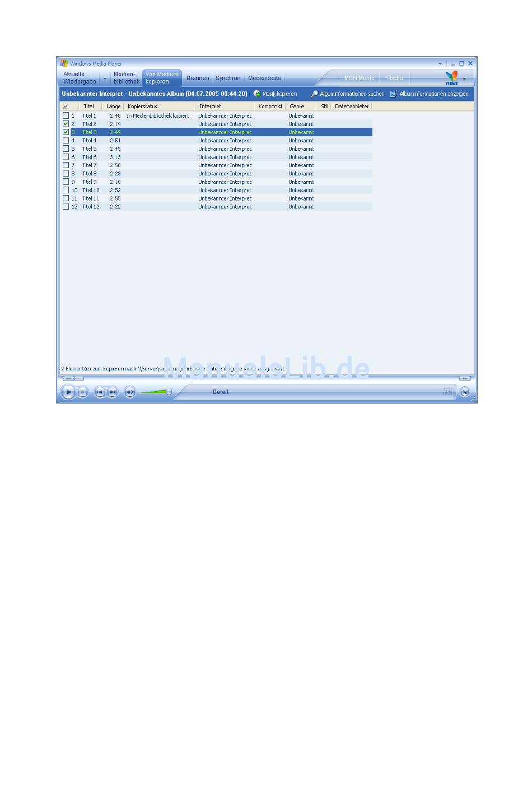Screen dimensions: 532x797
Task: Check the box for Titel 11
Action: click(66, 198)
